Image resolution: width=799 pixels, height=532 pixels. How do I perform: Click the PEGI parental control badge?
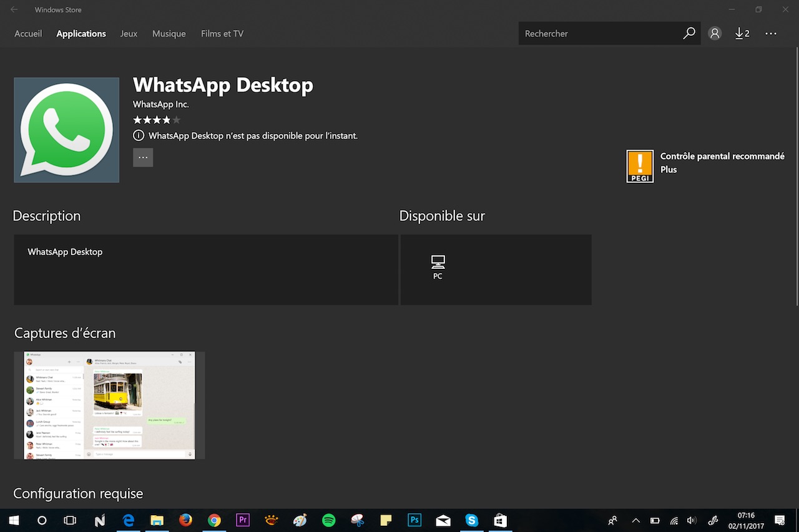coord(640,166)
